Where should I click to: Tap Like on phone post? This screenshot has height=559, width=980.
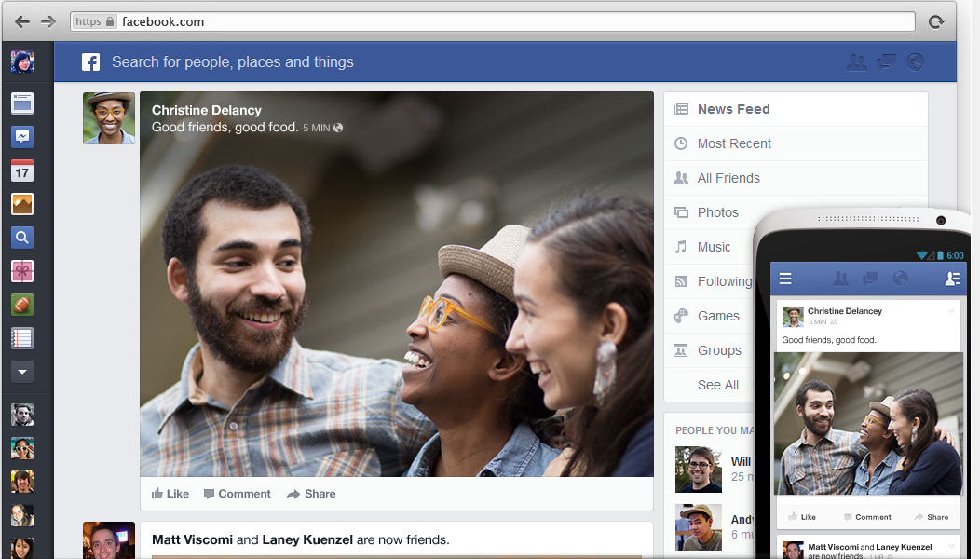[x=802, y=517]
